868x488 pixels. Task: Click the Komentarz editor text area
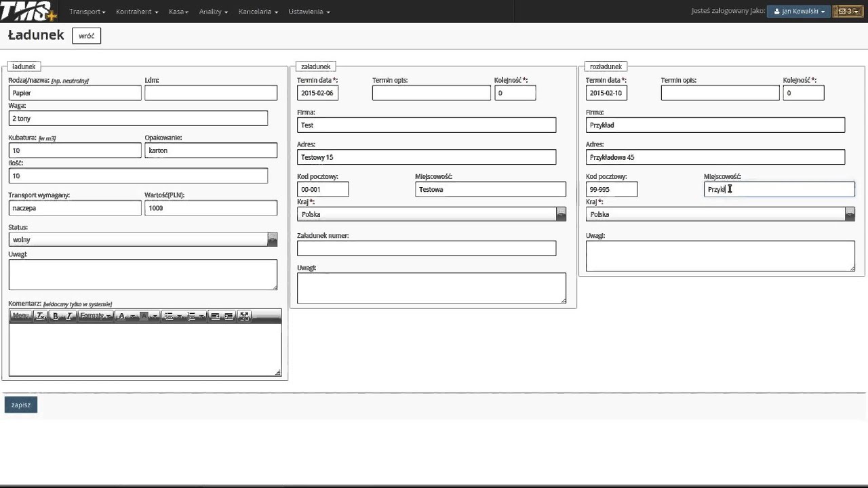pos(145,349)
